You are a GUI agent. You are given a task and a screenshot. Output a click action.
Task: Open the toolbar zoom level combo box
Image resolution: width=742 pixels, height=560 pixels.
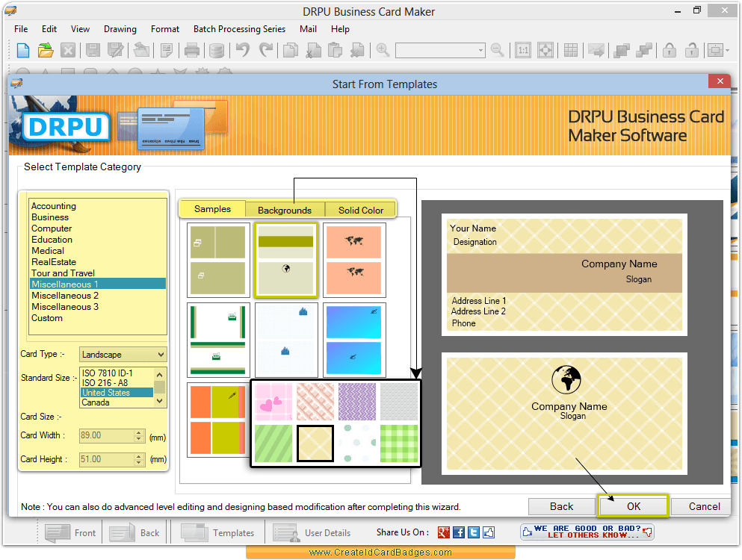[440, 50]
